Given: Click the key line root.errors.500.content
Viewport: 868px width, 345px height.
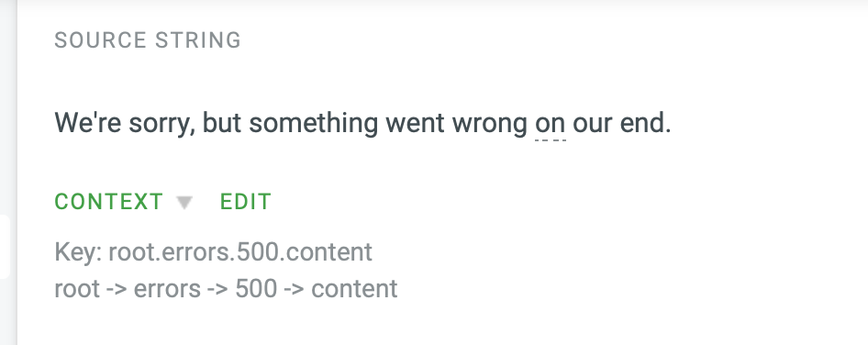Looking at the screenshot, I should (x=213, y=252).
